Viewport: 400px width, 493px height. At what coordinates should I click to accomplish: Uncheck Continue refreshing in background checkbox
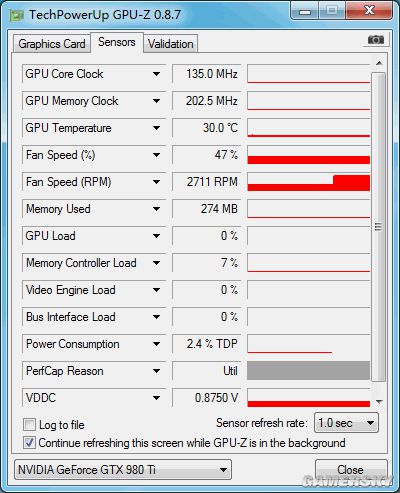coord(29,443)
